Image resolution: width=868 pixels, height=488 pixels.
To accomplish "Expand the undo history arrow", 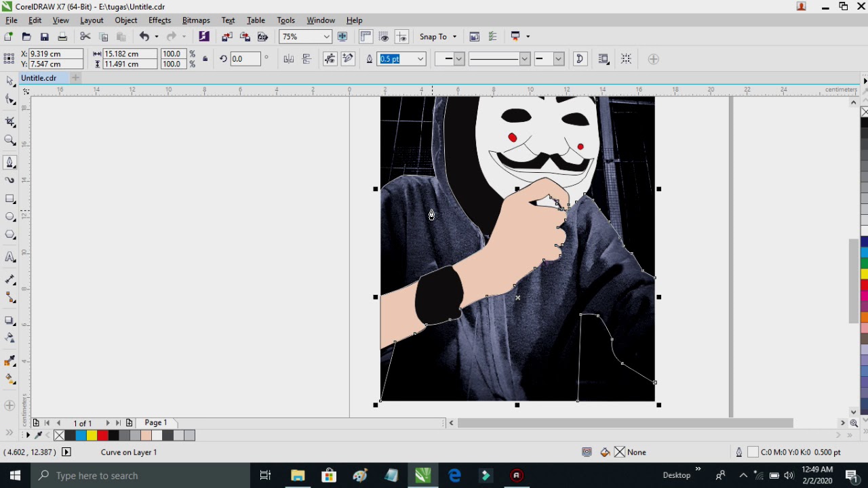I will click(156, 37).
